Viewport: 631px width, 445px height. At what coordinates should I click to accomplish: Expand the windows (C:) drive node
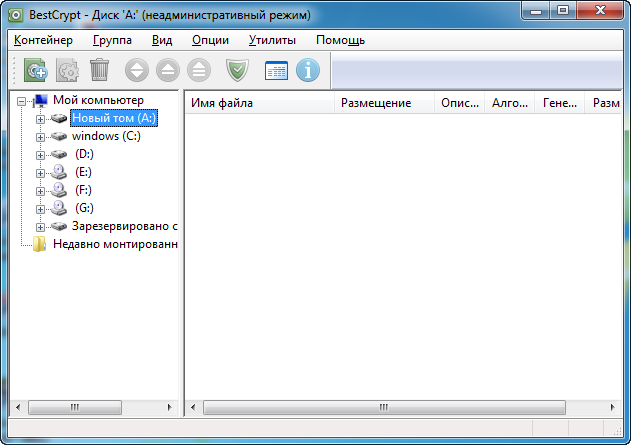[41, 136]
